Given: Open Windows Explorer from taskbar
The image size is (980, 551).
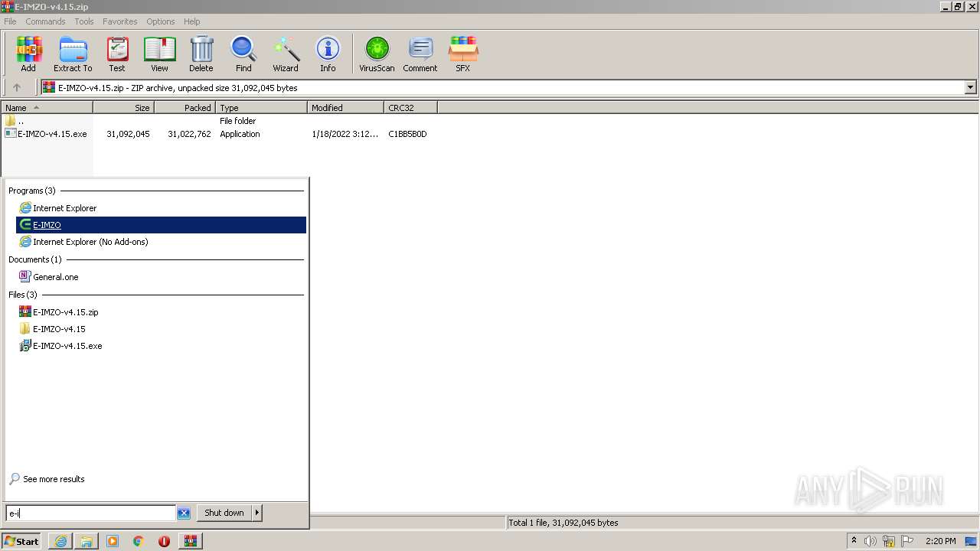Looking at the screenshot, I should 87,541.
